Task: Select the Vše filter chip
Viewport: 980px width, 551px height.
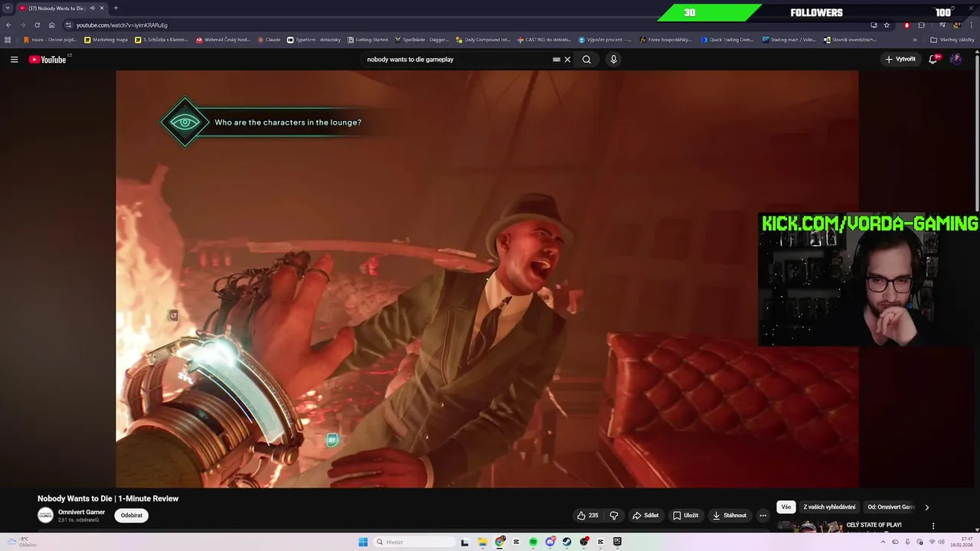Action: pyautogui.click(x=786, y=507)
